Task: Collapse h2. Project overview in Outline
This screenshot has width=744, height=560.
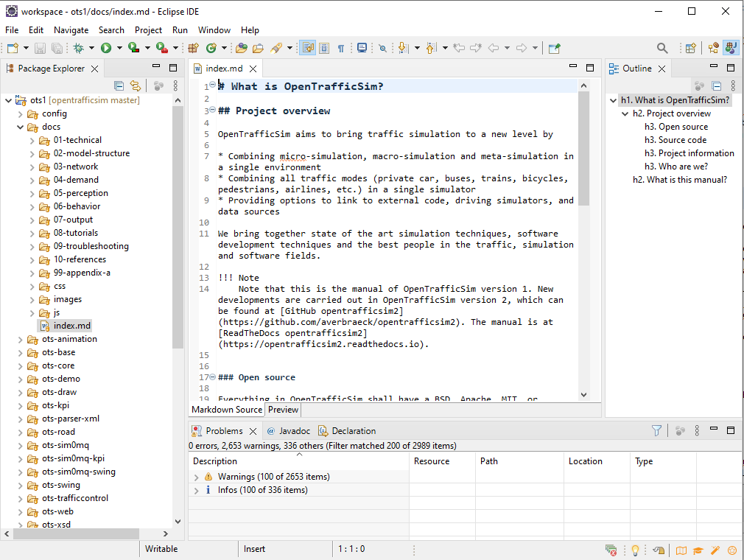Action: (x=625, y=114)
